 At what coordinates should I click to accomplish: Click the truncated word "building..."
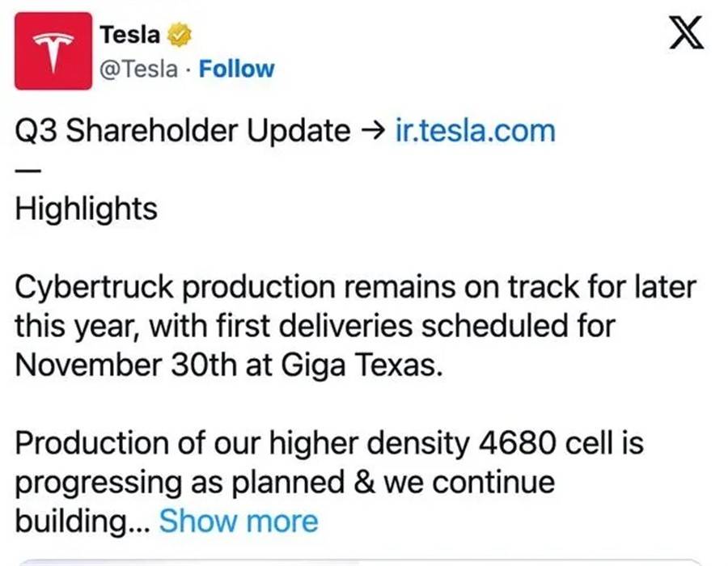(81, 521)
